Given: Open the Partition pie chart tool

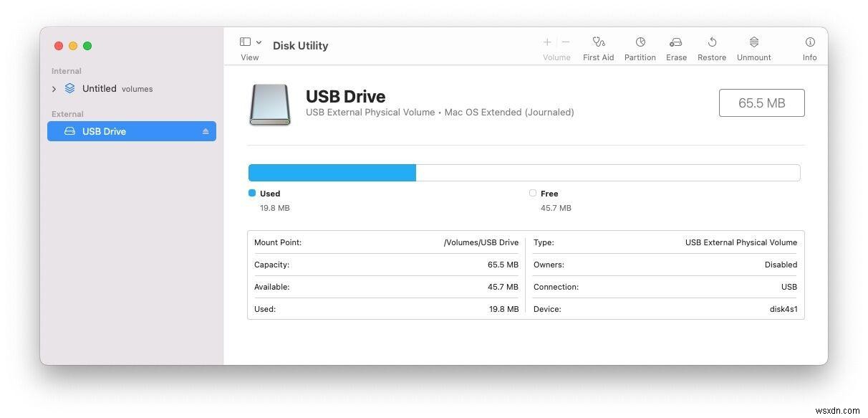Looking at the screenshot, I should tap(640, 42).
